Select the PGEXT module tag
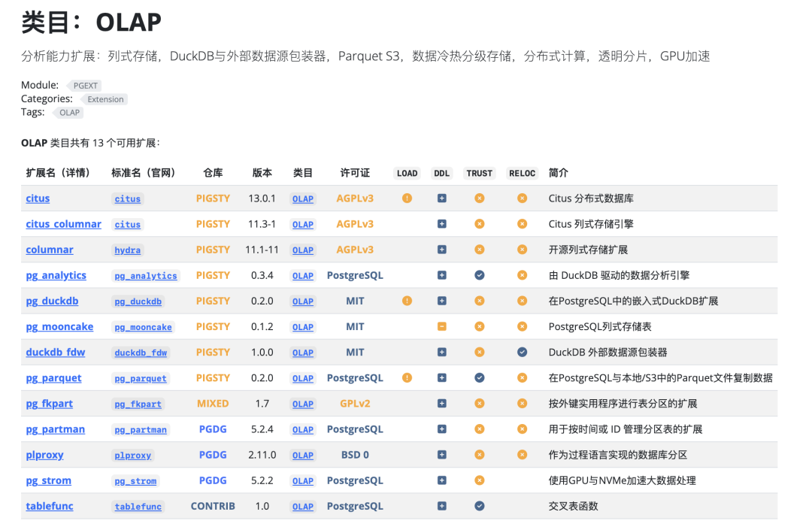812x527 pixels. click(x=84, y=86)
